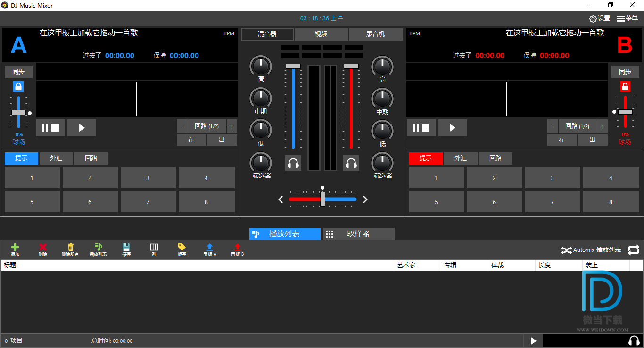Set loop in 在 on deck B

click(x=562, y=140)
